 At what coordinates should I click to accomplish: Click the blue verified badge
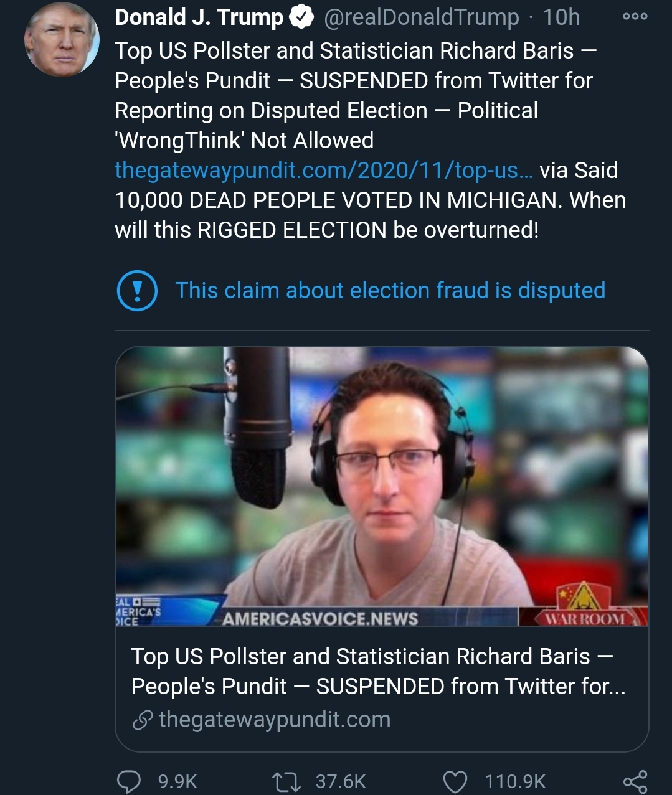(302, 18)
